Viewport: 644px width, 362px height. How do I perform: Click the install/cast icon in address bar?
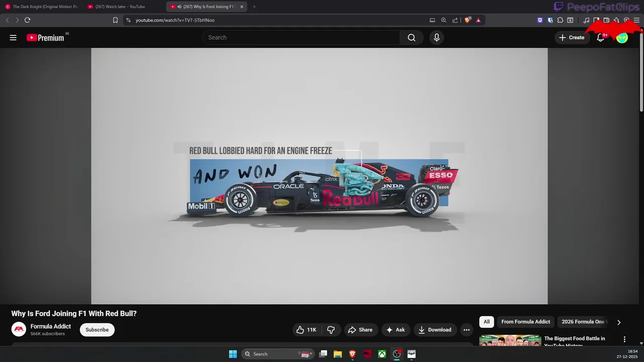pos(432,20)
